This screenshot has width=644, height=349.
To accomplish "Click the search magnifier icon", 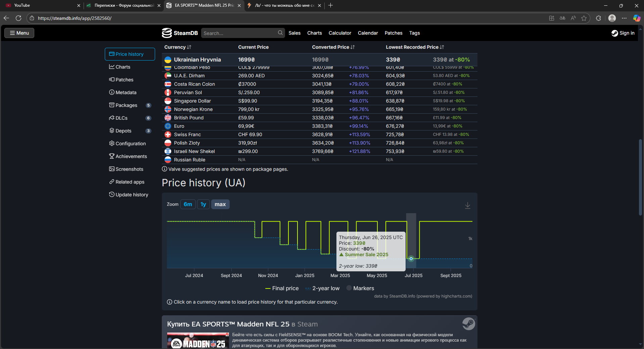I will 280,33.
